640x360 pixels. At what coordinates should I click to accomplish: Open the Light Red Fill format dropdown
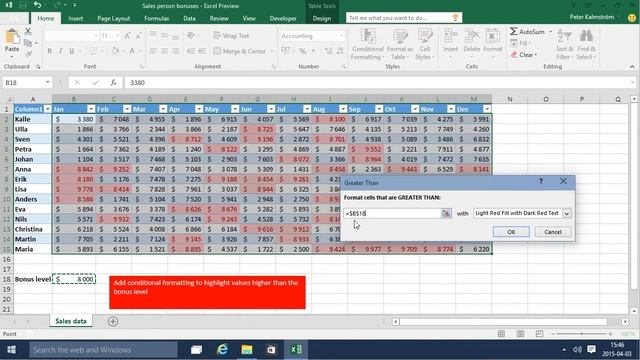[567, 213]
